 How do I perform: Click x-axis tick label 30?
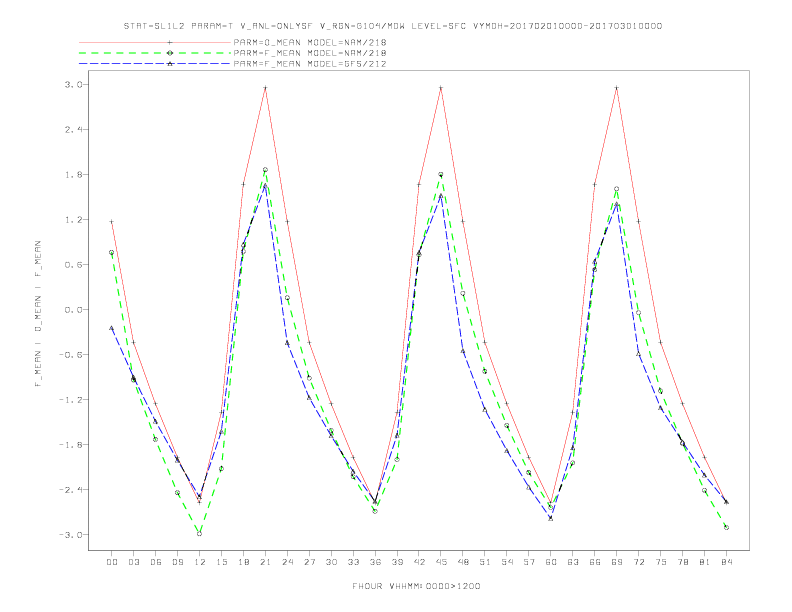pos(331,562)
